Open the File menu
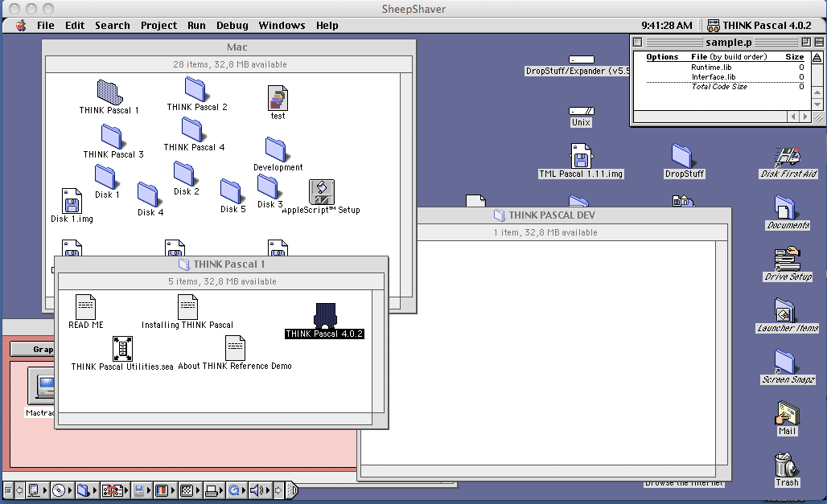827x504 pixels. click(x=45, y=25)
